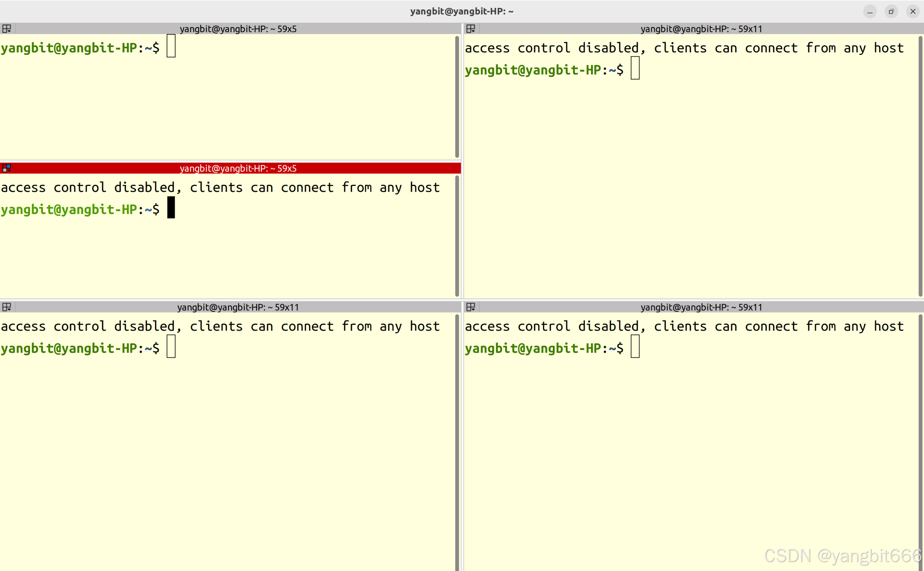Open group icon menu of upper-right 59x11 pane

coord(471,29)
